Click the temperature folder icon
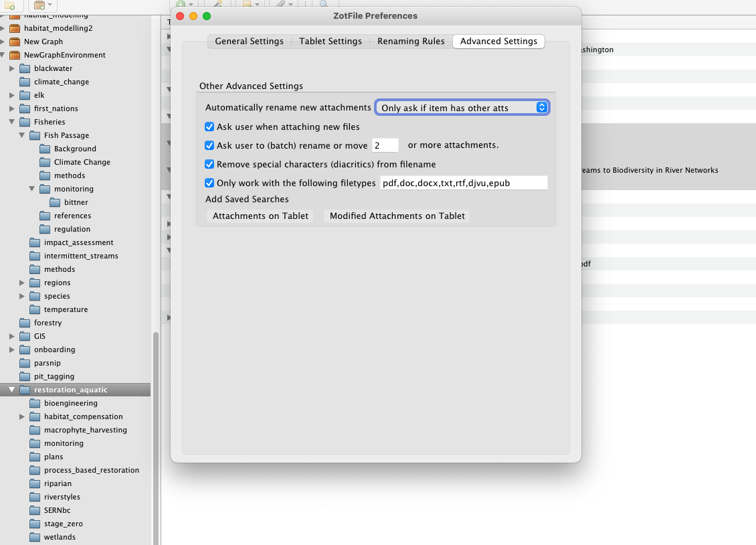 click(35, 309)
